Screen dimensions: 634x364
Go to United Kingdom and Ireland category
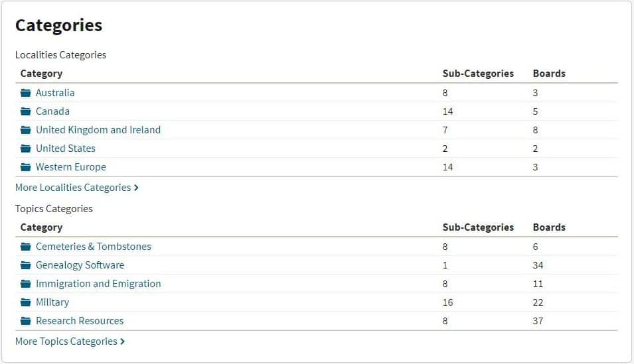coord(98,130)
